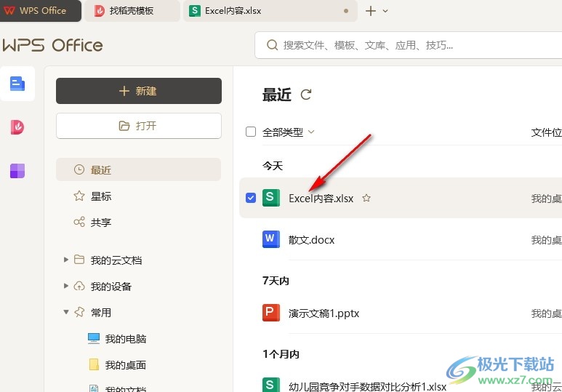The width and height of the screenshot is (562, 392).
Task: Click the 新建 button
Action: tap(139, 91)
